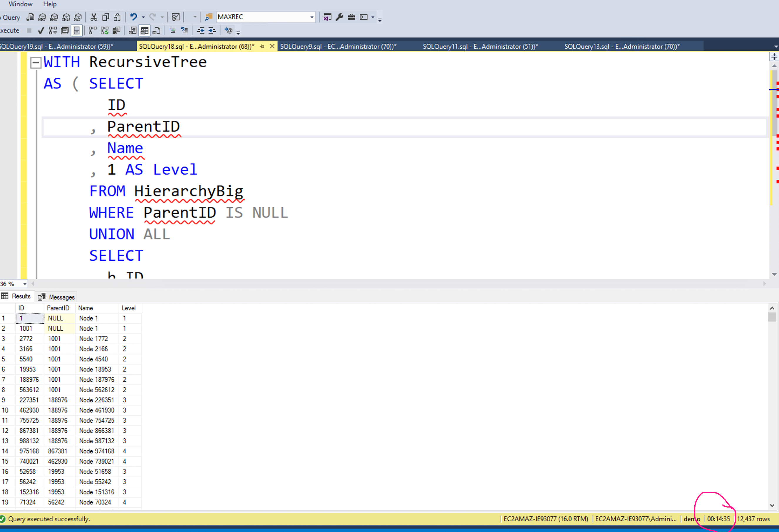Click the Display Estimated Execution Plan icon
Screen dimensions: 779x532
[53, 31]
